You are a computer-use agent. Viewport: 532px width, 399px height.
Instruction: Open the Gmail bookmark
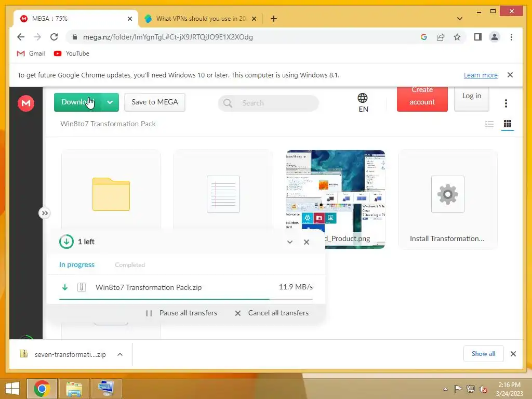click(x=31, y=54)
